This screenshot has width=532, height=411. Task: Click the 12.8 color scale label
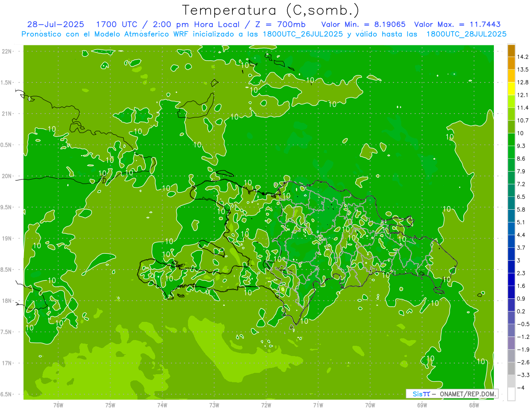pyautogui.click(x=523, y=82)
